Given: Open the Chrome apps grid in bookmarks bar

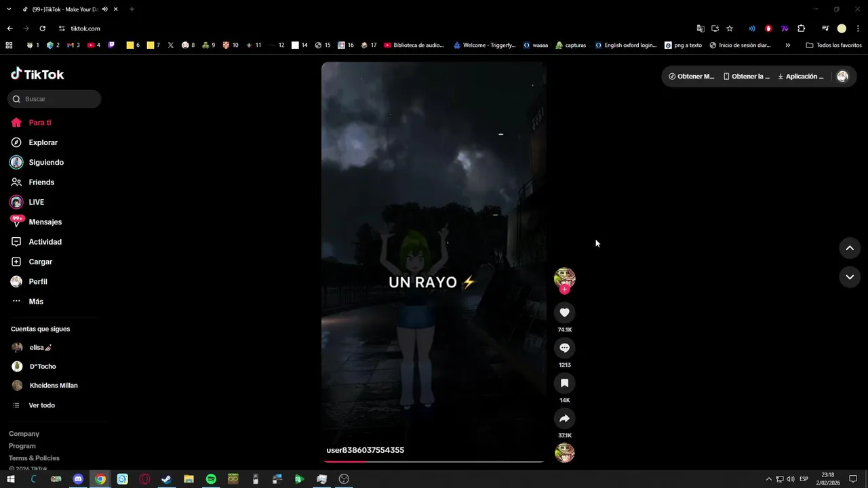Looking at the screenshot, I should click(9, 45).
